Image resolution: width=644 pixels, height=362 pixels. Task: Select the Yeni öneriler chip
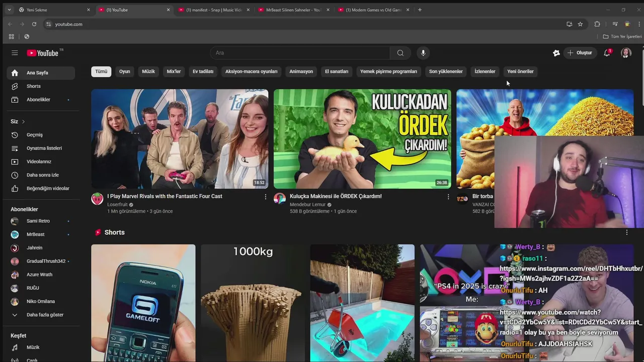click(520, 71)
